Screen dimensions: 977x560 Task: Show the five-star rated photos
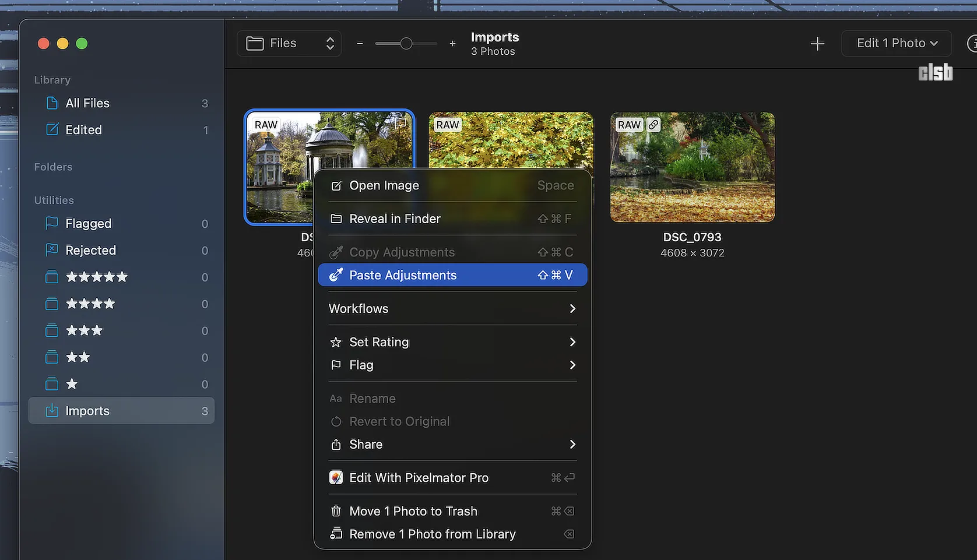point(96,277)
